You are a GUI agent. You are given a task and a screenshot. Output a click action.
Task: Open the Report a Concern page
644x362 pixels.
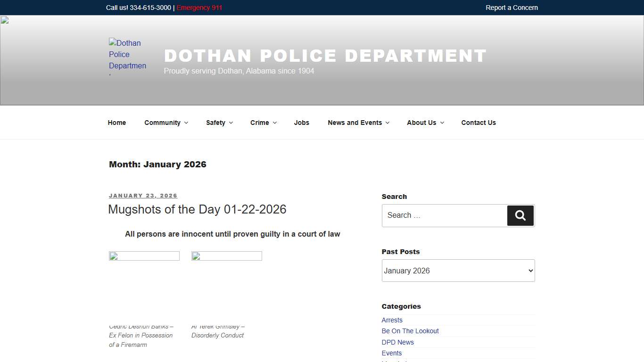[x=512, y=8]
